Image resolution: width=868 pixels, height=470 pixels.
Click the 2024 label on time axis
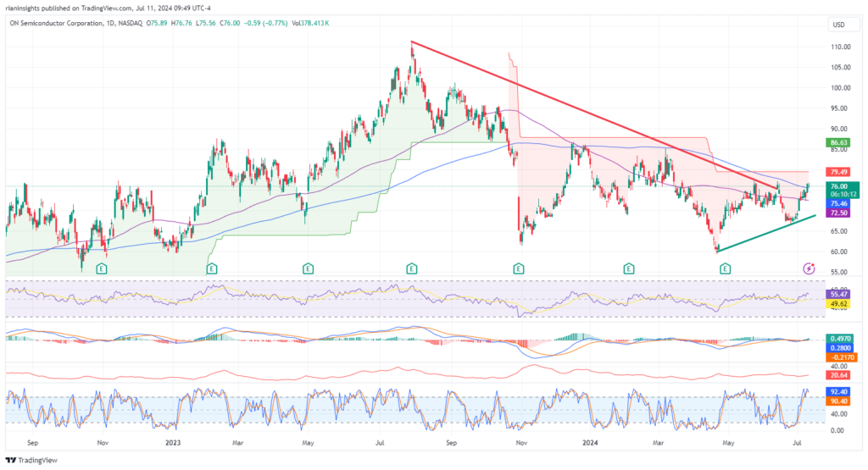[x=590, y=443]
